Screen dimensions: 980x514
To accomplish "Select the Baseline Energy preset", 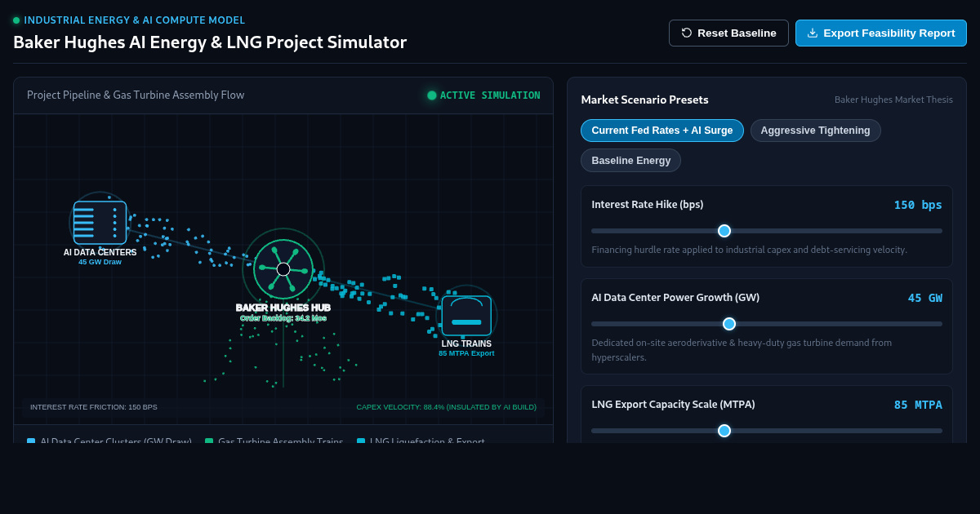I will coord(631,161).
